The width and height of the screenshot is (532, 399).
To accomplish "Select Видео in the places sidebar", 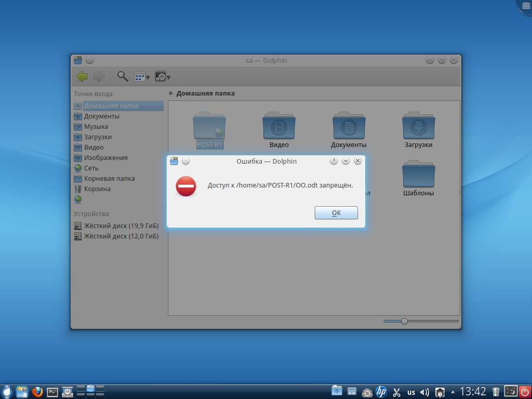I will (118, 147).
